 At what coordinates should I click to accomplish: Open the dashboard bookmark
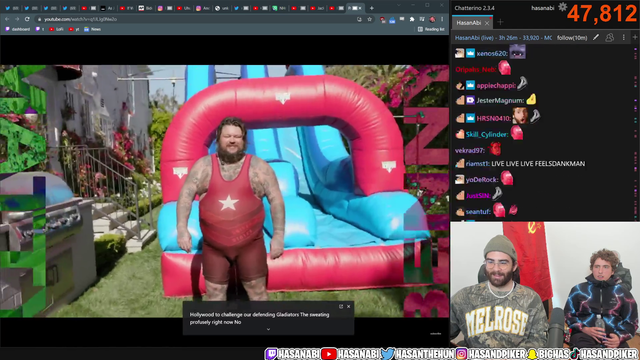(18, 29)
